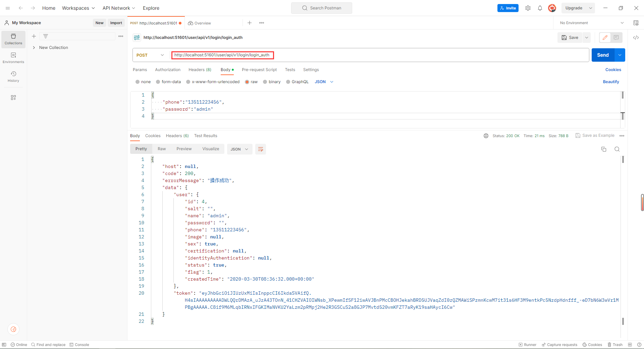This screenshot has width=644, height=349.
Task: Switch to the Authorization tab
Action: tap(167, 70)
